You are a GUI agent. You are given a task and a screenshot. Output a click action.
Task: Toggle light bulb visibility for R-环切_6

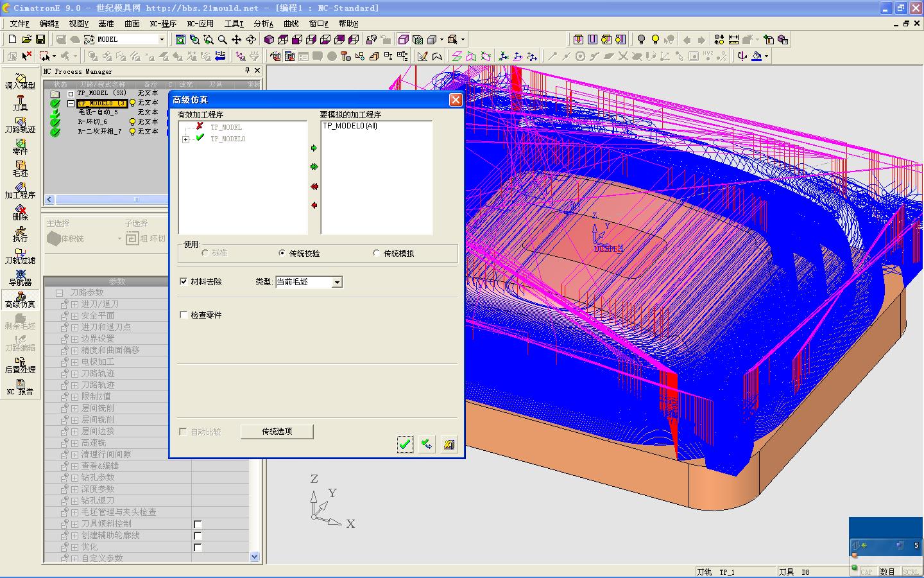(x=133, y=121)
